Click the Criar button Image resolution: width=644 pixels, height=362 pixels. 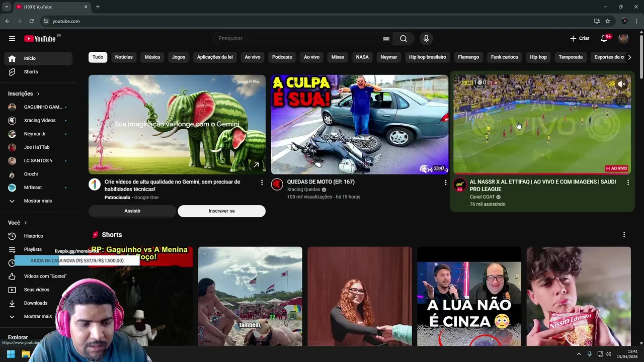coord(580,39)
